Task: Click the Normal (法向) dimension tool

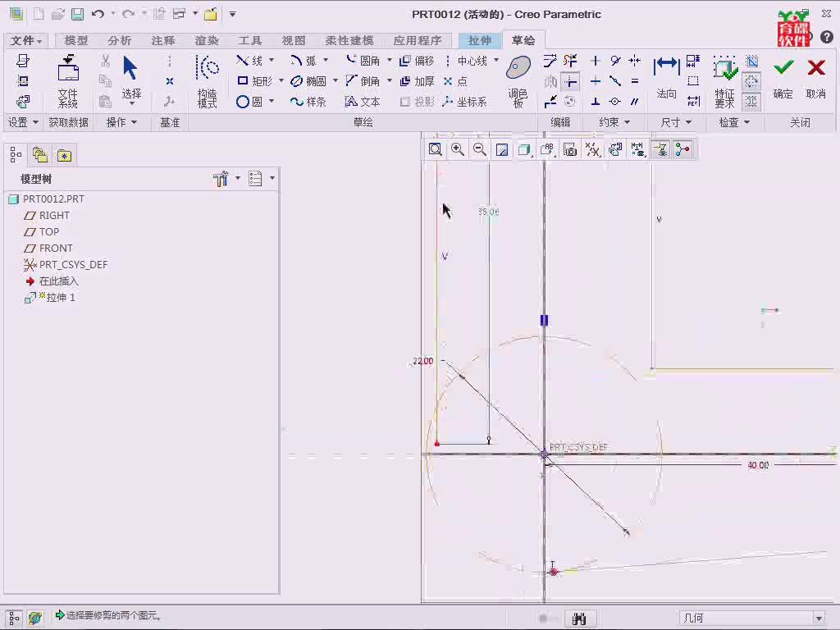Action: click(x=666, y=78)
